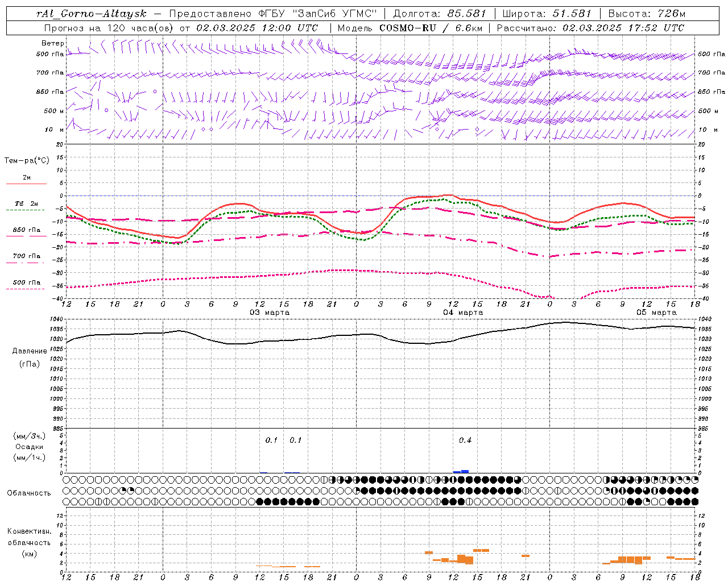Viewport: 728px width, 582px height.
Task: Click the 04 марта date label
Action: pos(463,313)
